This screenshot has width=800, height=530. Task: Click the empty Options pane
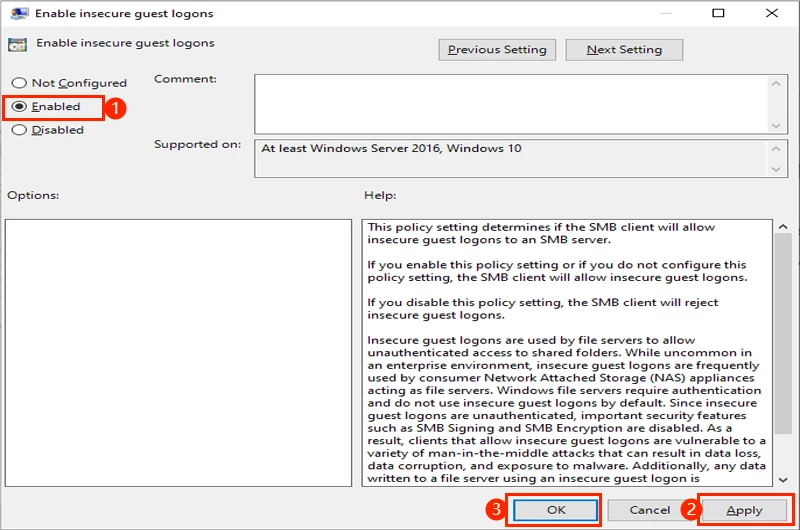178,353
